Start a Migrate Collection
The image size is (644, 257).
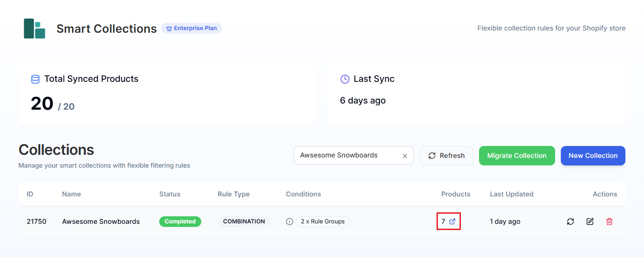(517, 155)
